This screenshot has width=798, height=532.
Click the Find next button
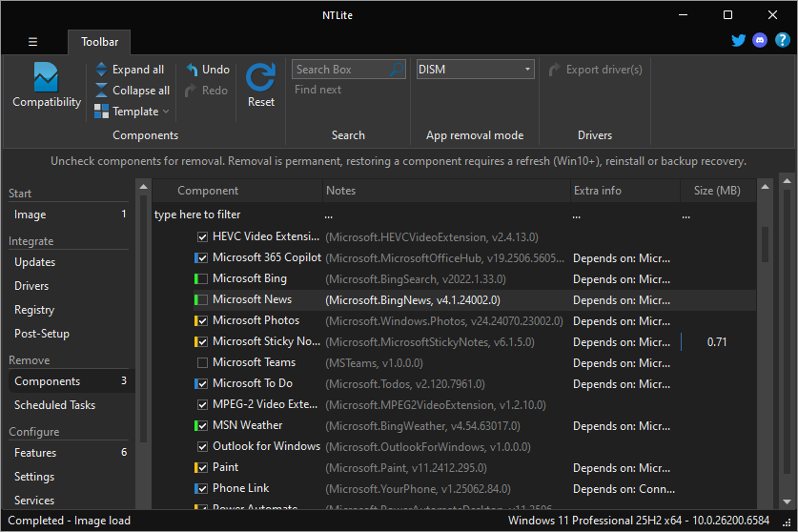point(317,90)
